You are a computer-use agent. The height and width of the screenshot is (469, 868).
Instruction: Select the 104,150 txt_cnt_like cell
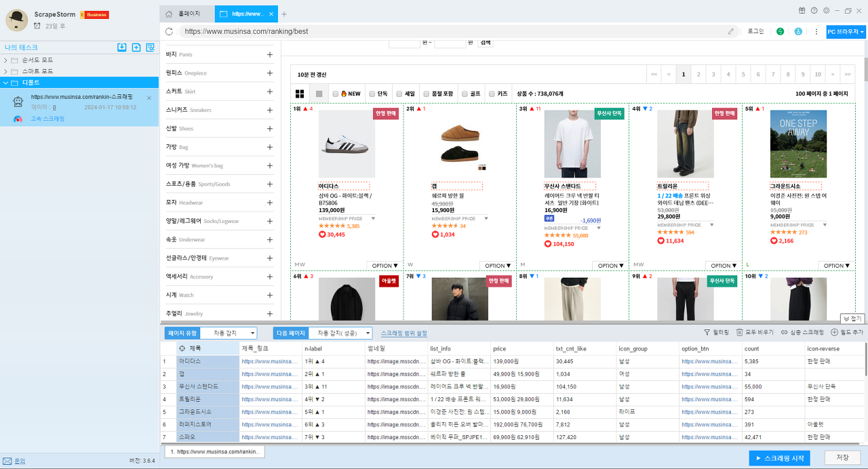[585, 386]
